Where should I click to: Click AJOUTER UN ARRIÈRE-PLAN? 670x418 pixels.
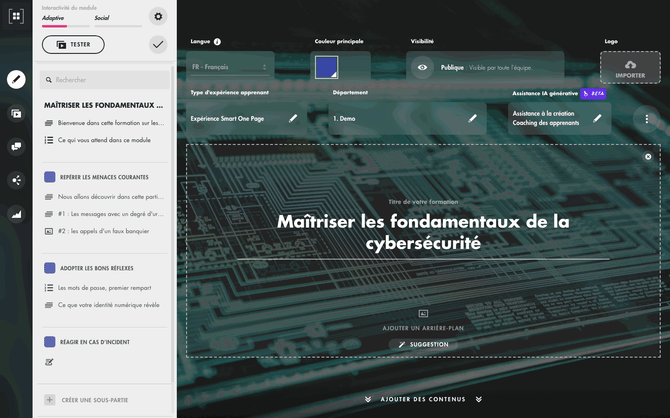click(x=423, y=328)
